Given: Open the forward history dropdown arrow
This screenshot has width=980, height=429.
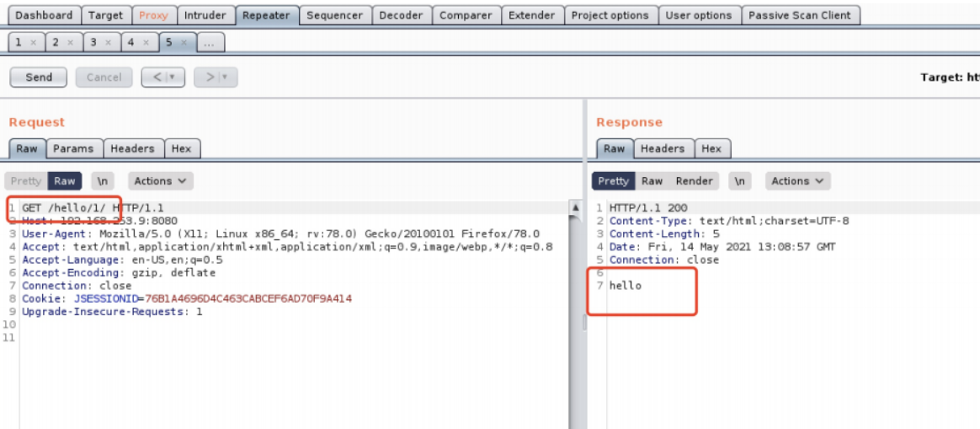Looking at the screenshot, I should (x=225, y=77).
